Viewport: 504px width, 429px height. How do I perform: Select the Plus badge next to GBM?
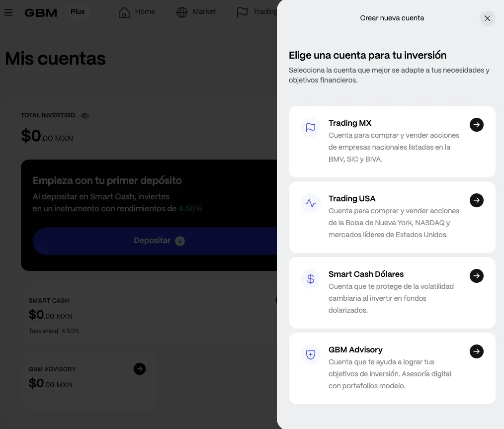[78, 11]
